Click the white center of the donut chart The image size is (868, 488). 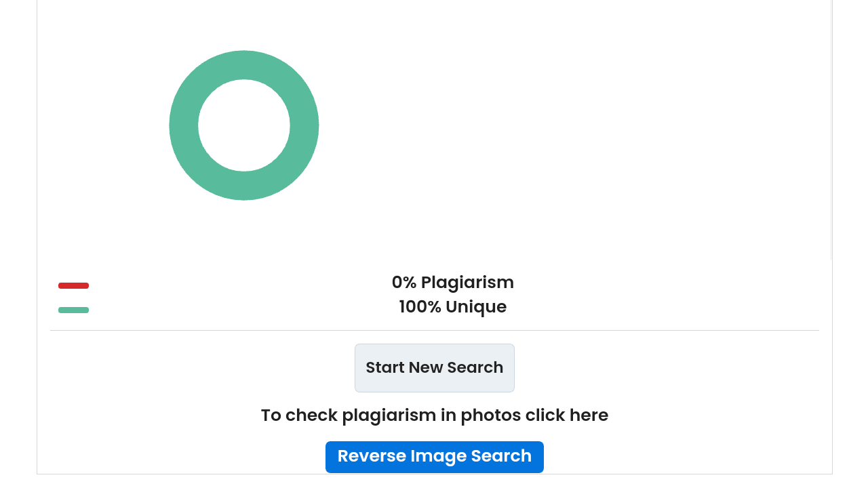tap(244, 125)
